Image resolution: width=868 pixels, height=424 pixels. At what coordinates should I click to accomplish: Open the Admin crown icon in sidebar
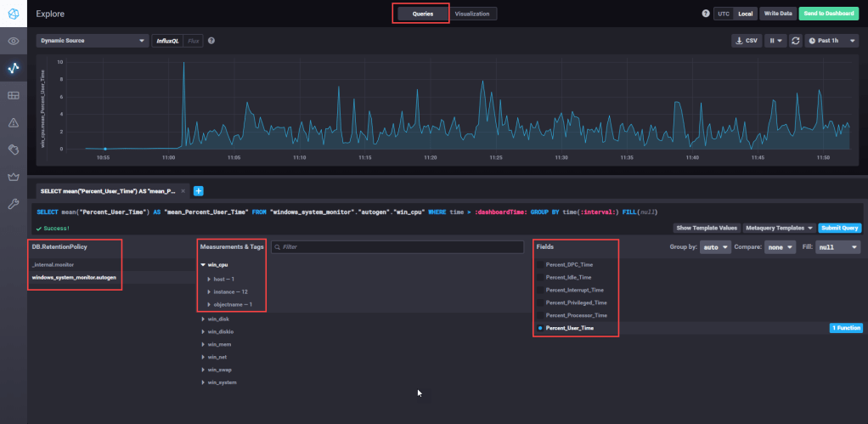point(14,177)
